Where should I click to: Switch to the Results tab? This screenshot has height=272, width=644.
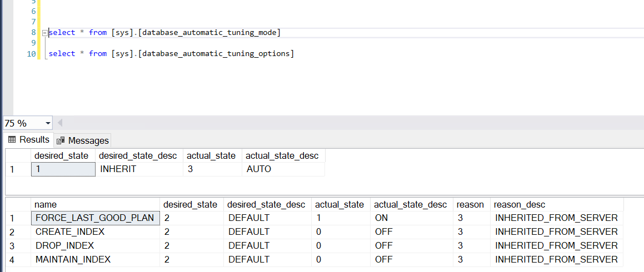(29, 139)
